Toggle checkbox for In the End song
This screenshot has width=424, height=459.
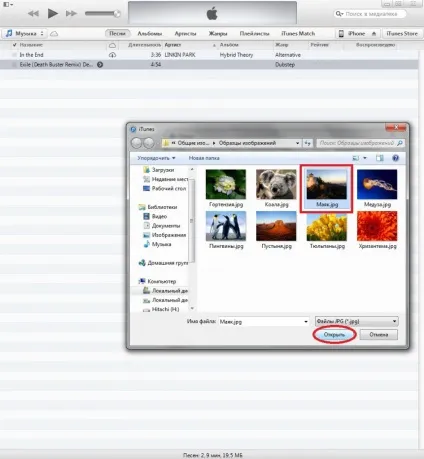point(14,55)
